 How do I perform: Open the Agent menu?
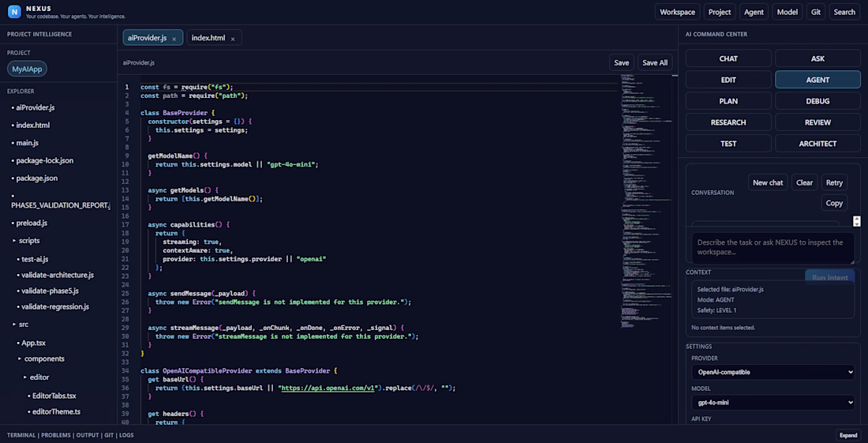click(754, 12)
